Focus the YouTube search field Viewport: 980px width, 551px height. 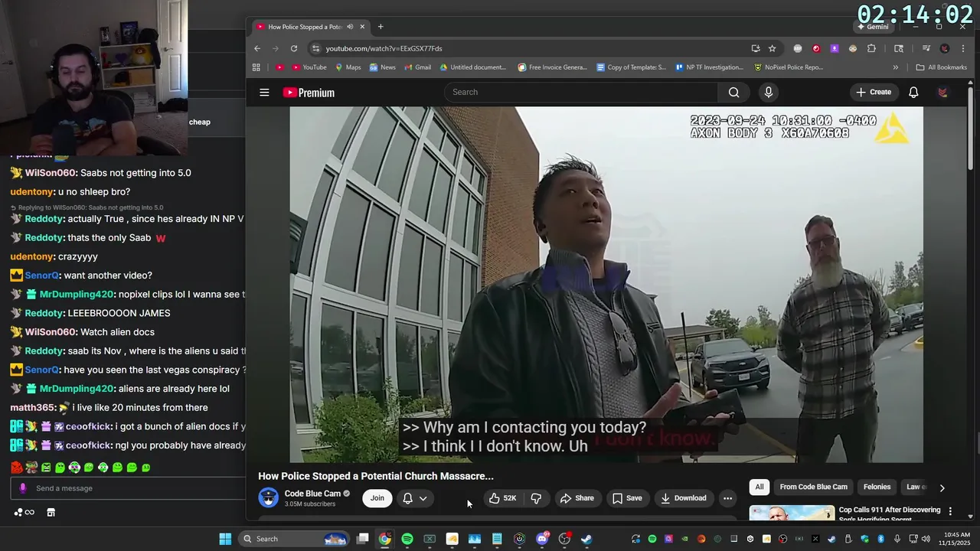click(581, 93)
